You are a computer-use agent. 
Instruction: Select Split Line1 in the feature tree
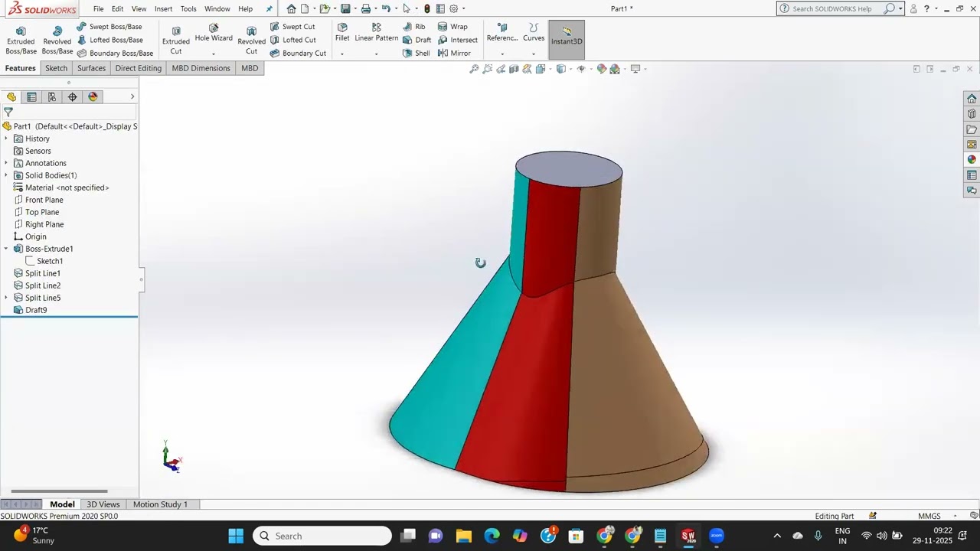pyautogui.click(x=37, y=273)
